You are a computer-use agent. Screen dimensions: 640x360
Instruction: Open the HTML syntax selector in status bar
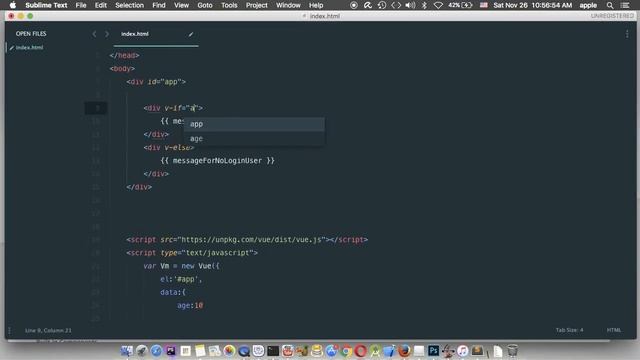point(614,330)
